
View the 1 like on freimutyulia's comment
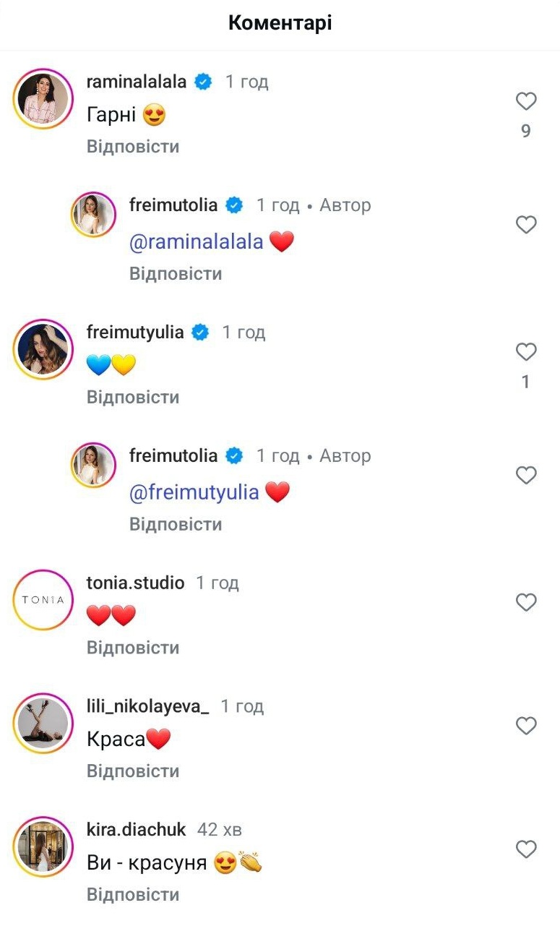point(526,380)
